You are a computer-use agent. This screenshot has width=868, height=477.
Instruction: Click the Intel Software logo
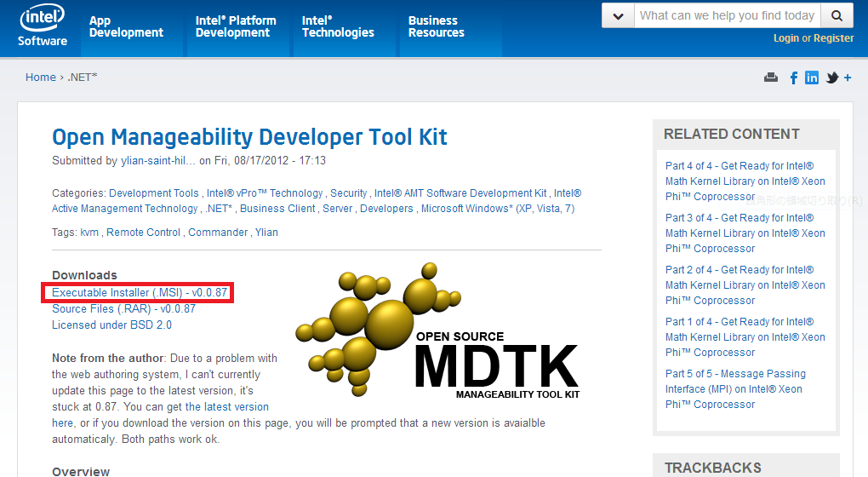[x=42, y=26]
